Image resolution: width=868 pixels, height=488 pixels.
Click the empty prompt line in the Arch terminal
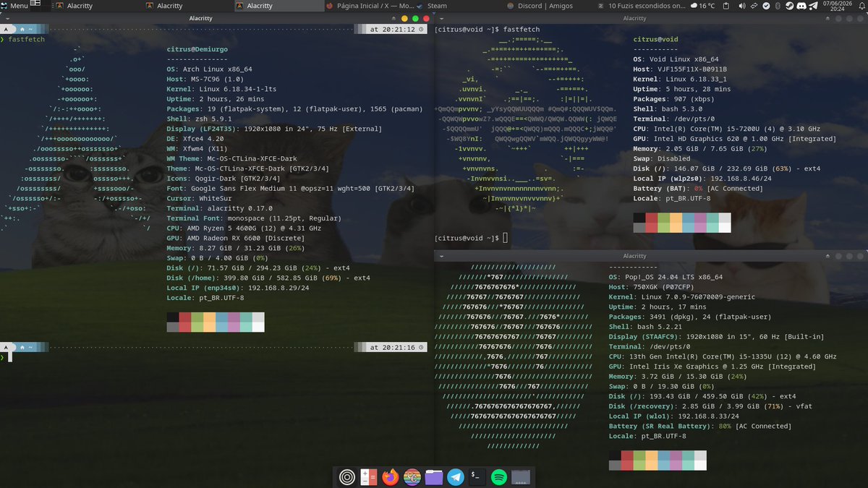point(214,358)
